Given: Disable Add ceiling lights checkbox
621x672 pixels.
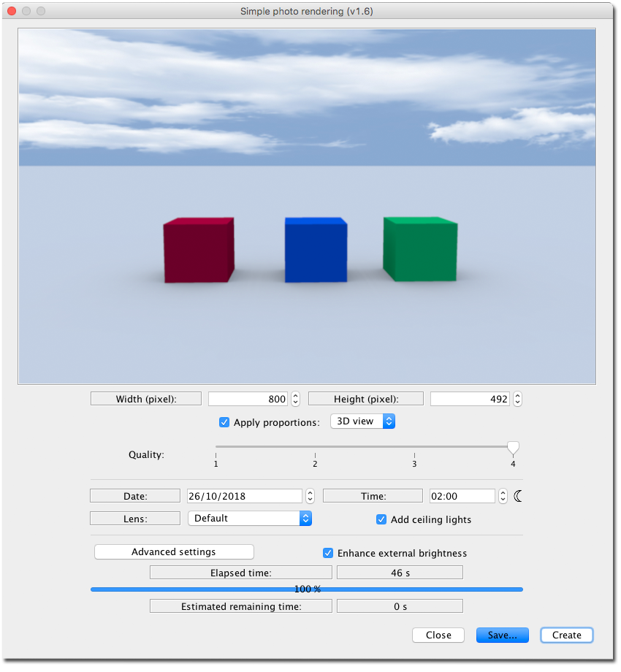Looking at the screenshot, I should click(x=381, y=519).
